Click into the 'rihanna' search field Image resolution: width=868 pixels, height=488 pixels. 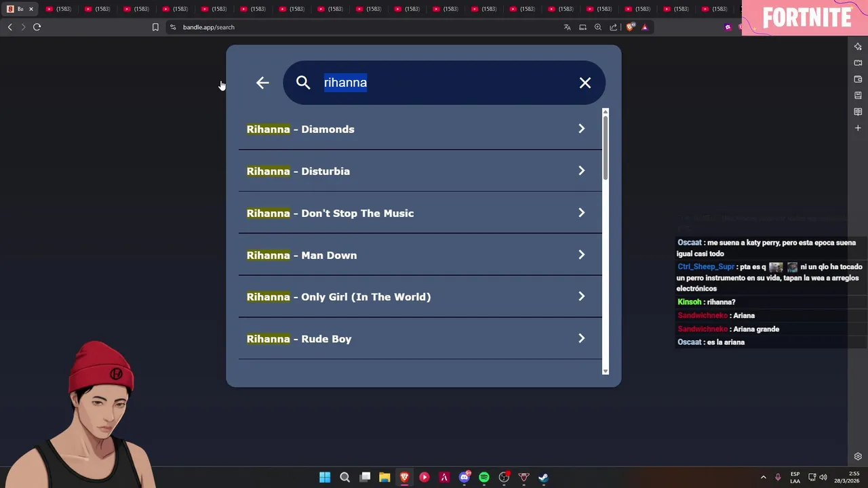pos(444,83)
